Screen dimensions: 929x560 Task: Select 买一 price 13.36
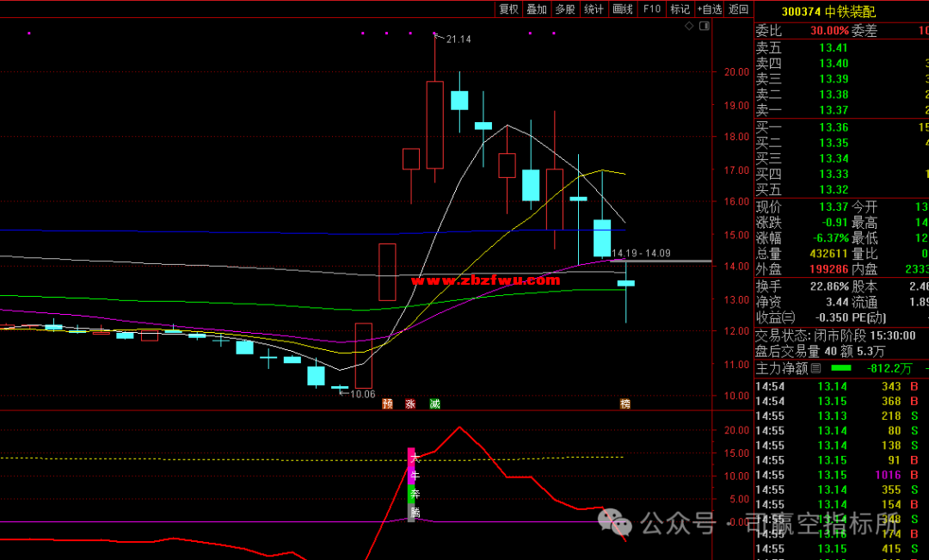[x=834, y=127]
